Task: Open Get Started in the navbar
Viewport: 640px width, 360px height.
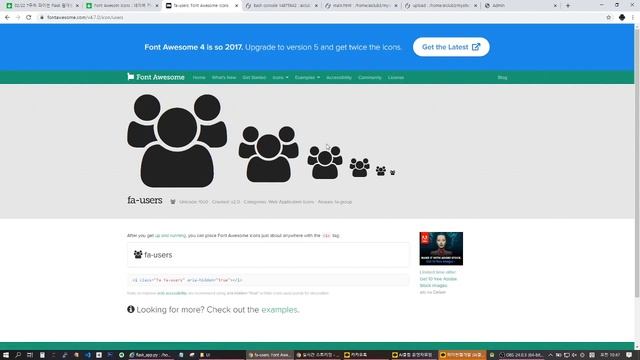Action: 254,78
